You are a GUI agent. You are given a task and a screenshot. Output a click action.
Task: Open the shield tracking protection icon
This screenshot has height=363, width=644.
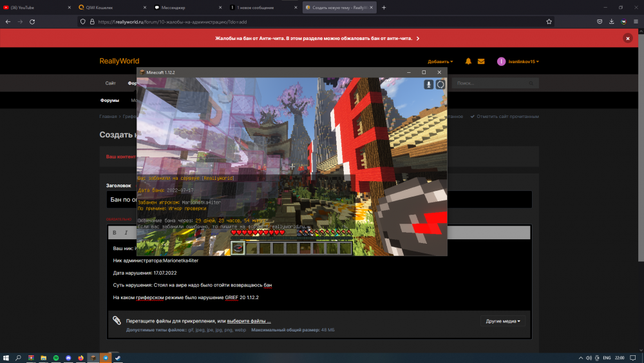pos(82,22)
